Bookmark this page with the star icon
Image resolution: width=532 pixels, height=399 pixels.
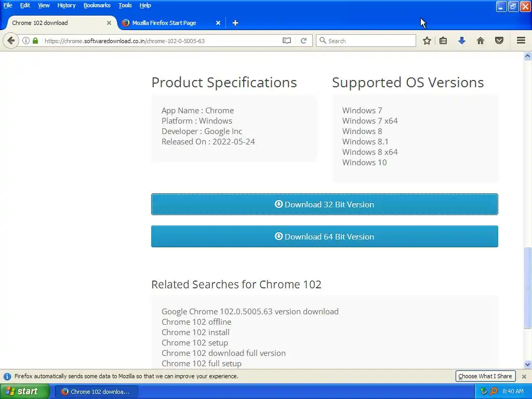coord(427,41)
